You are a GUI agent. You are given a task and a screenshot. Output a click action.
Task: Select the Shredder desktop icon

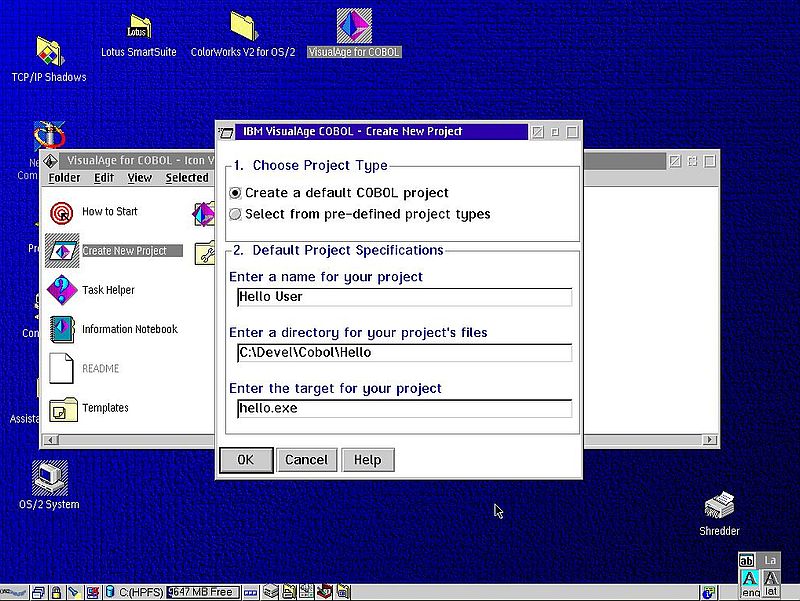pos(720,507)
